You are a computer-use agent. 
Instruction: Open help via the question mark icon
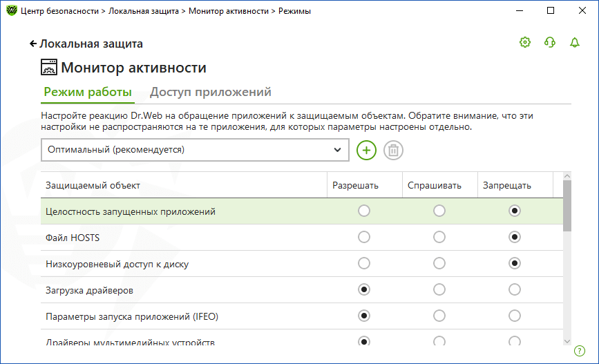[x=580, y=351]
